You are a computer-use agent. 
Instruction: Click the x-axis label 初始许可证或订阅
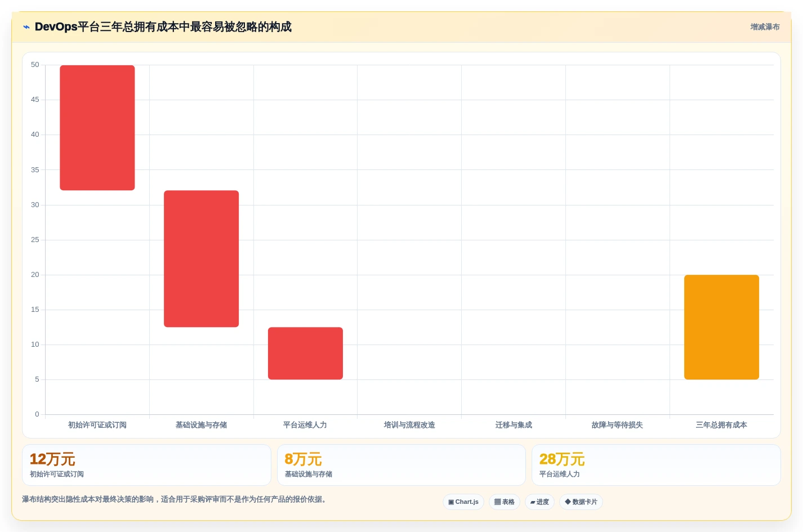pyautogui.click(x=97, y=425)
